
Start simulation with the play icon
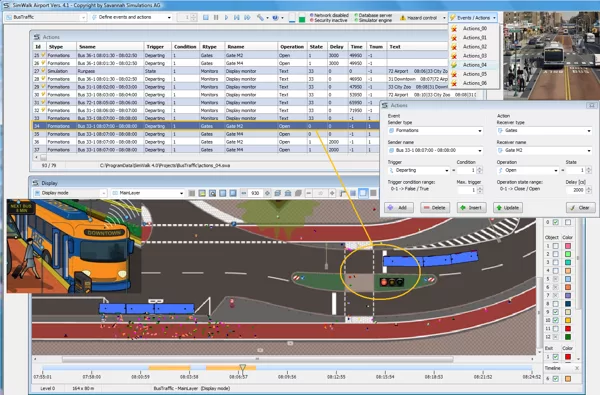coord(226,18)
